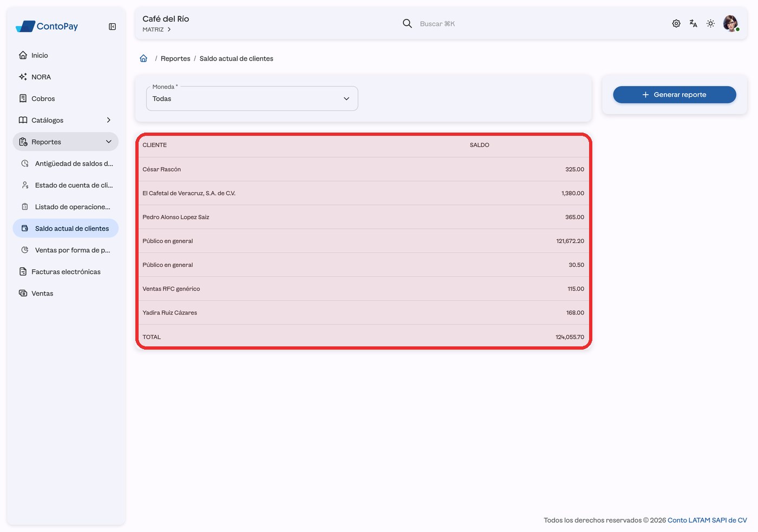Open Ventas in sidebar
This screenshot has height=532, width=758.
66,293
